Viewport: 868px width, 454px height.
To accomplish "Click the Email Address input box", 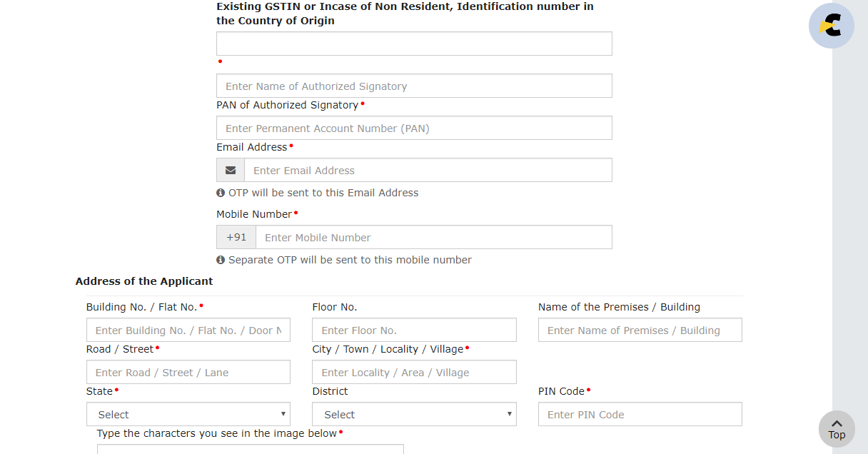I will (428, 171).
